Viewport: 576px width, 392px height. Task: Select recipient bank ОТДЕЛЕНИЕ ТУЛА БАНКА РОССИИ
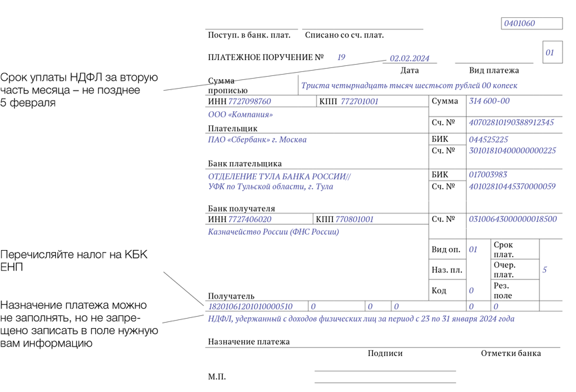[279, 176]
